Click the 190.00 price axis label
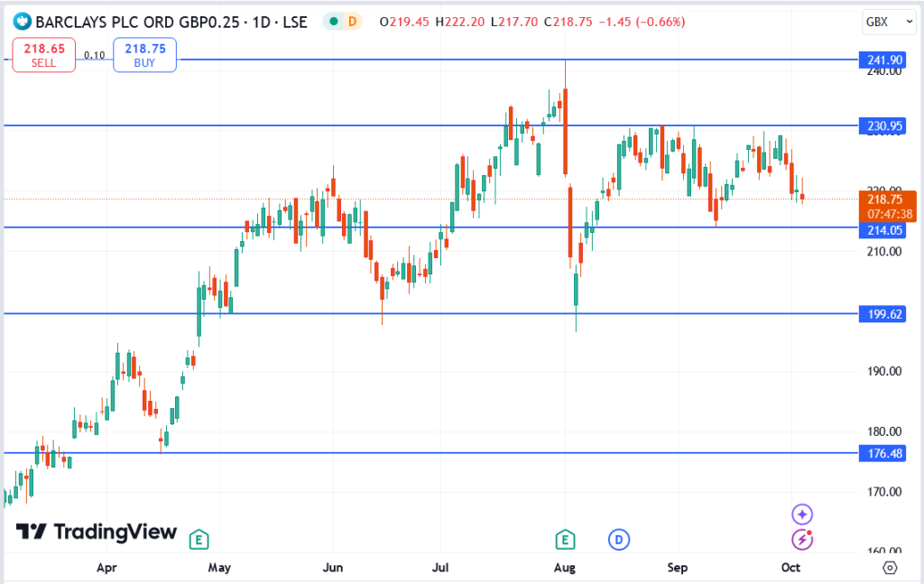 (x=884, y=371)
